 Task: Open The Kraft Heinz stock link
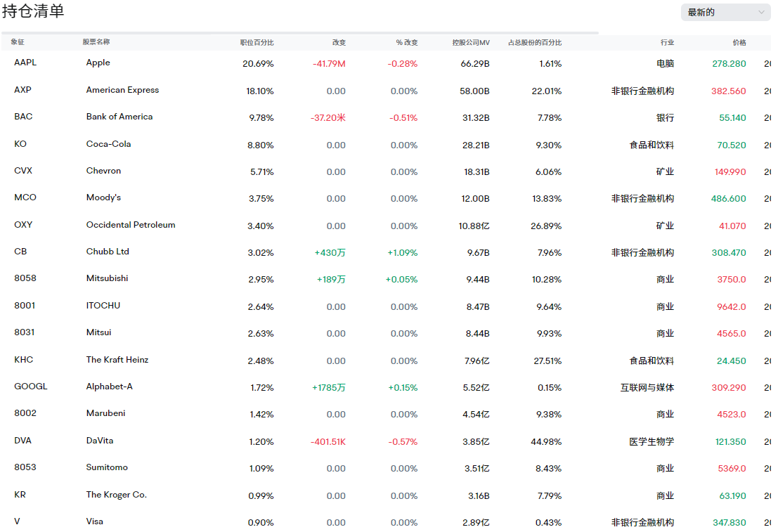coord(117,360)
